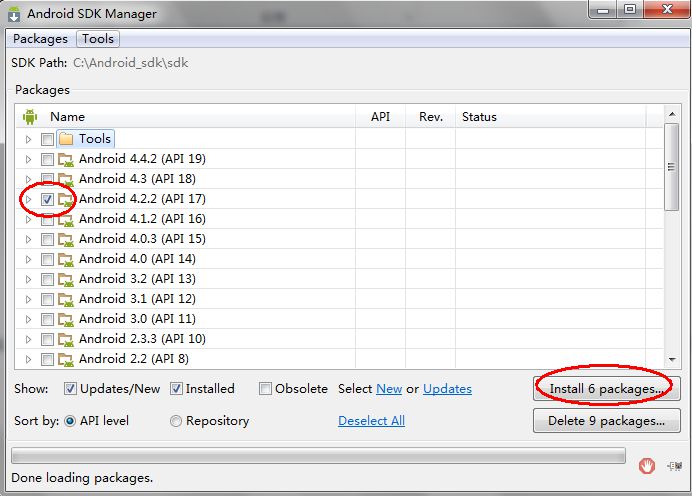The height and width of the screenshot is (496, 692).
Task: Click the Name column header
Action: tap(186, 117)
